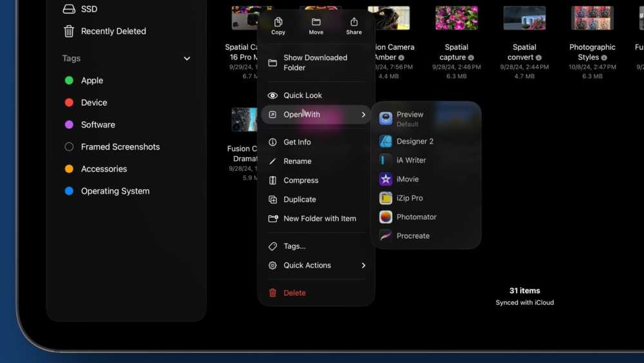Open the Spatial capture photo thumbnail
The image size is (644, 363).
point(457,17)
